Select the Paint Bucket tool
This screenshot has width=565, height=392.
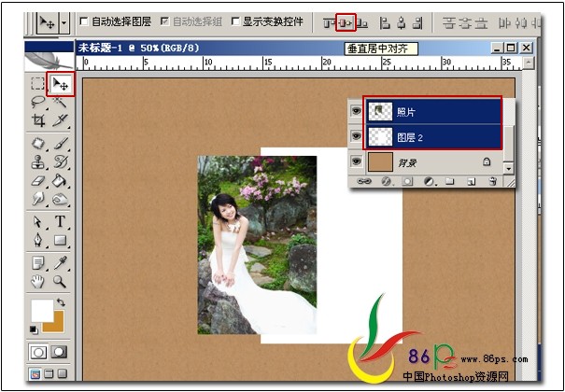point(60,180)
